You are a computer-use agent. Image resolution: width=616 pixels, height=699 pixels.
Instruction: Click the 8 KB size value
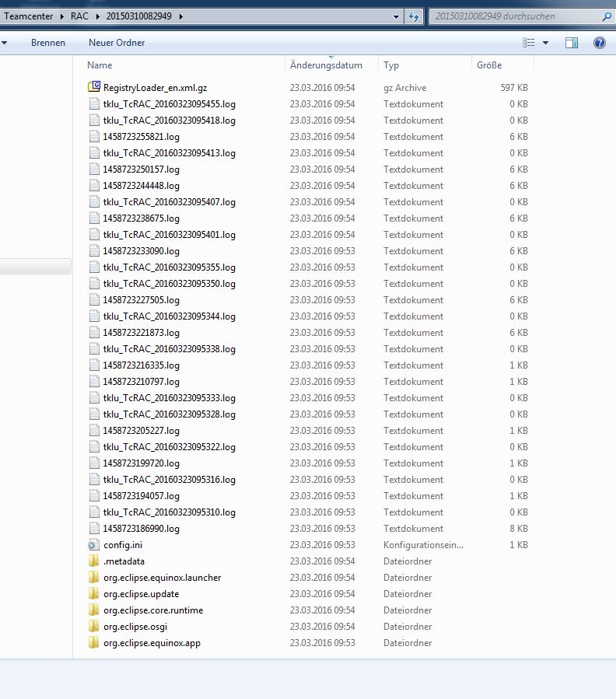519,528
